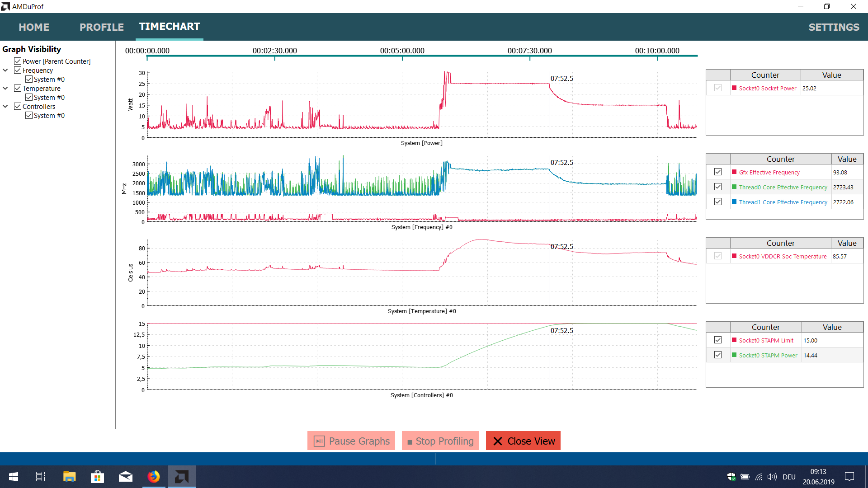The height and width of the screenshot is (488, 868).
Task: Collapse the Controllers tree node
Action: pyautogui.click(x=5, y=107)
